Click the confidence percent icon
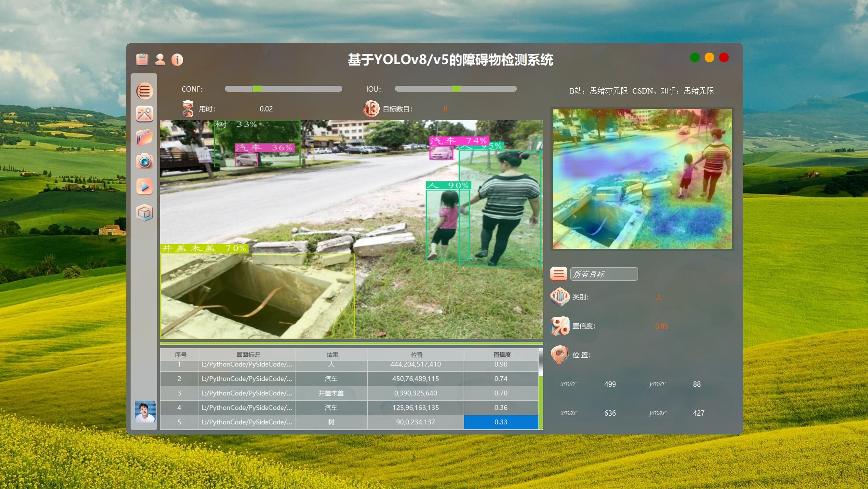 pos(560,326)
